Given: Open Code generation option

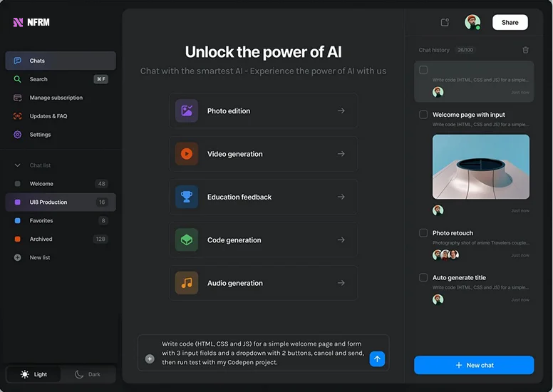Looking at the screenshot, I should (x=264, y=240).
